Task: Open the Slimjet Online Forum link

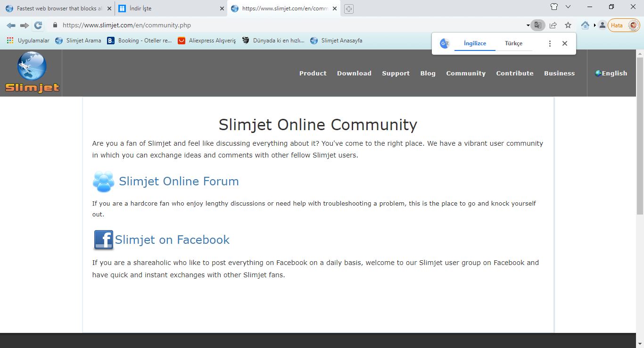Action: coord(179,181)
